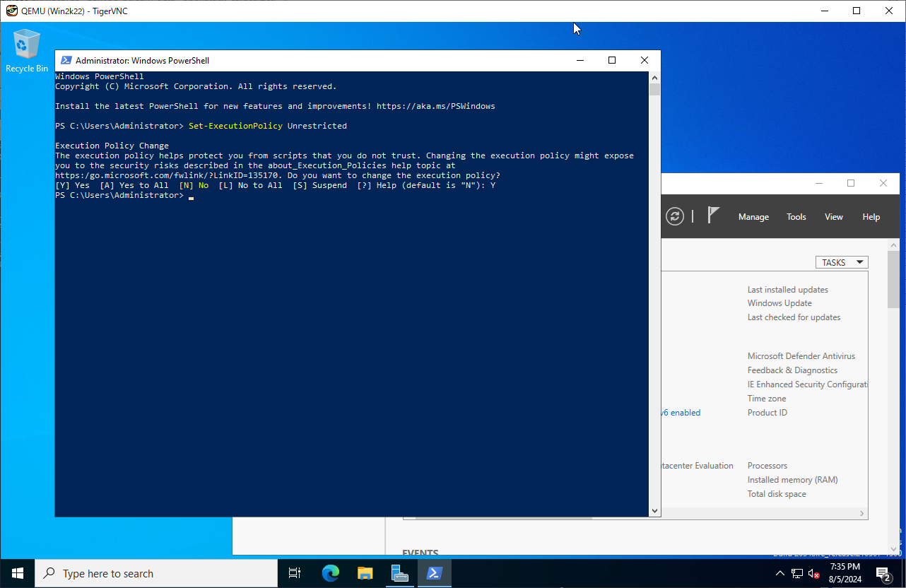Click the 'Execution Policy Change' heading text

[x=112, y=146]
